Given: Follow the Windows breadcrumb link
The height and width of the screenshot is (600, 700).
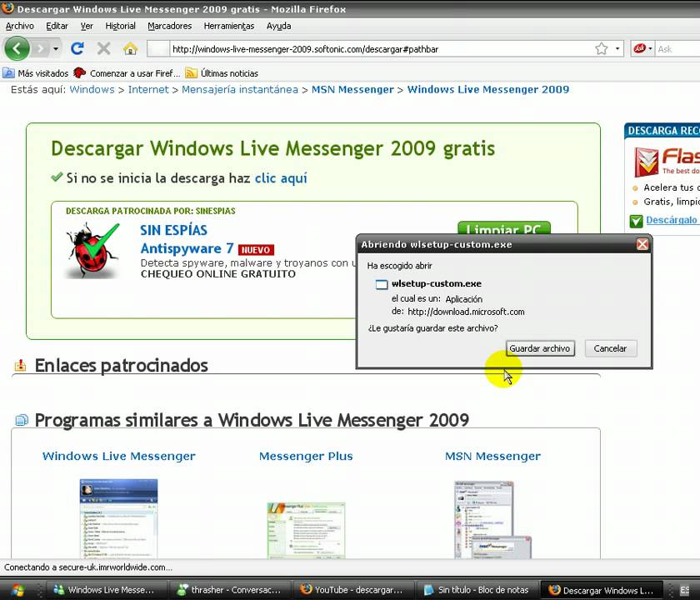Looking at the screenshot, I should [x=92, y=89].
